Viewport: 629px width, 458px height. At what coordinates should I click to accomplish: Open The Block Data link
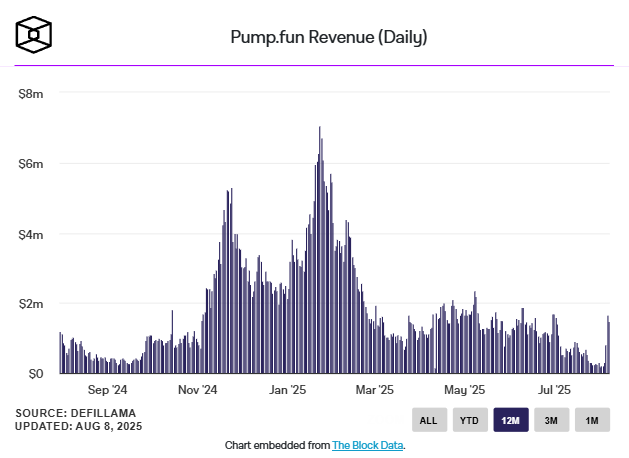tap(367, 445)
